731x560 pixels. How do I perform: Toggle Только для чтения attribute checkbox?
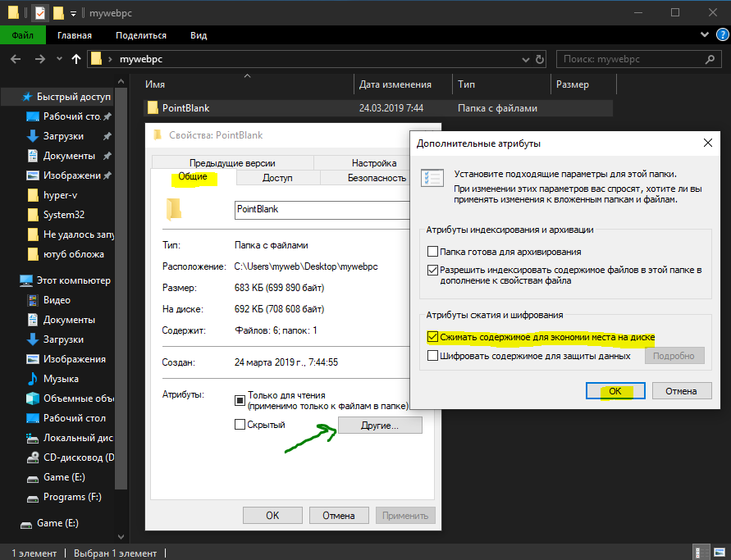240,400
